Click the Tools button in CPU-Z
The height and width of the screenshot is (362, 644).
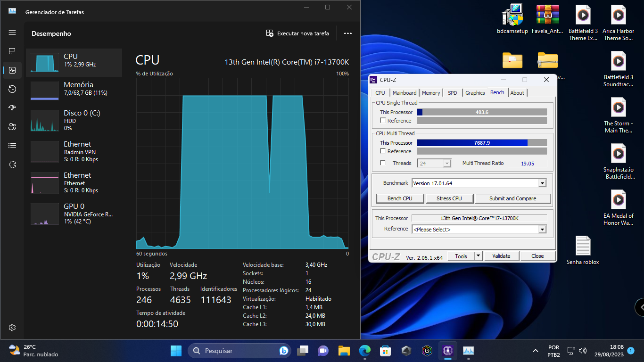click(x=461, y=256)
